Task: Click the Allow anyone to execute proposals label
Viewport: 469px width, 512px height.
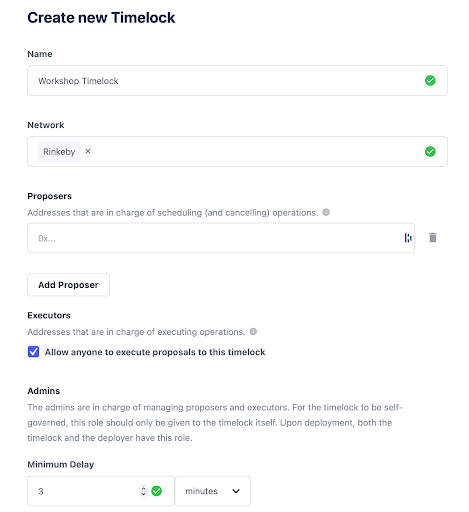Action: [155, 352]
